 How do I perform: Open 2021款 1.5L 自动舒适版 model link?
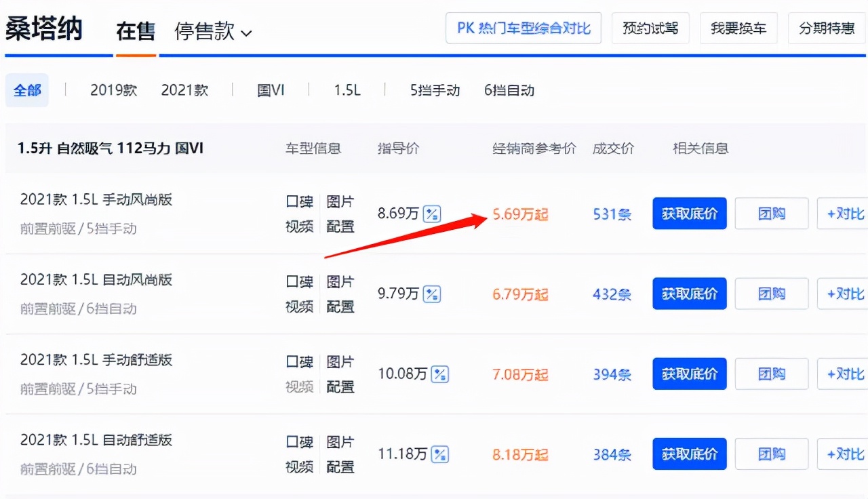(96, 439)
